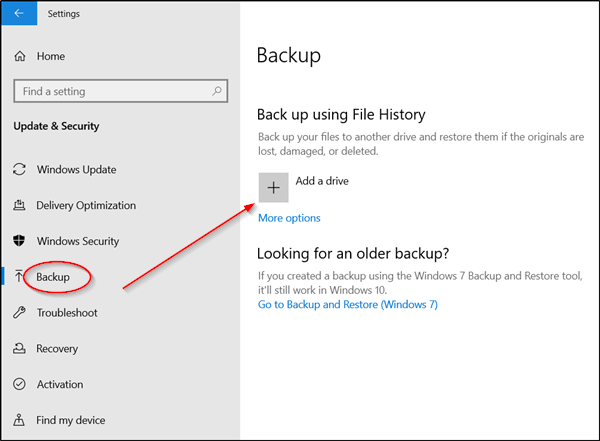Click the Windows Update refresh icon
Image resolution: width=600 pixels, height=441 pixels.
(20, 169)
